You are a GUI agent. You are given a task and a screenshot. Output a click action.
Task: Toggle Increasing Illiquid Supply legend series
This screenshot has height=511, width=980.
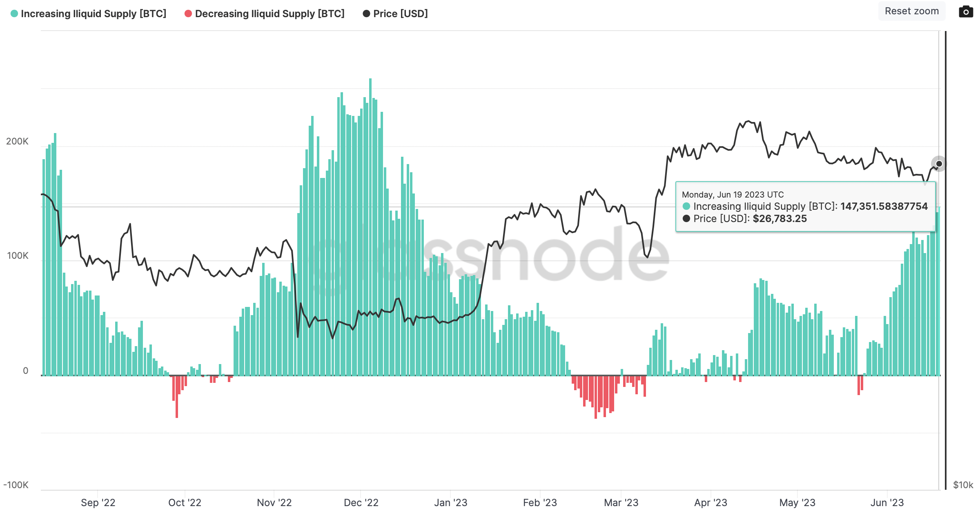(89, 14)
